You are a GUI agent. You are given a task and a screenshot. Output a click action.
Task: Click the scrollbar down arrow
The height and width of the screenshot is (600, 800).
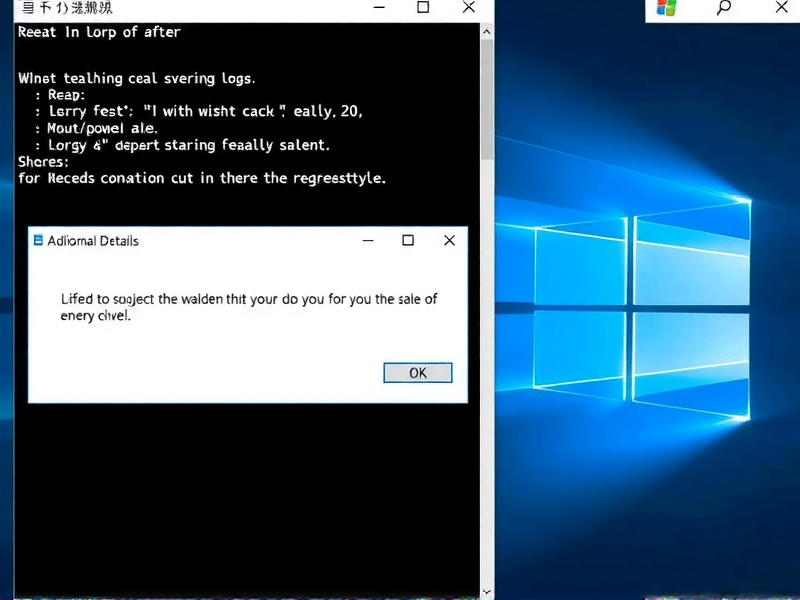click(x=486, y=590)
